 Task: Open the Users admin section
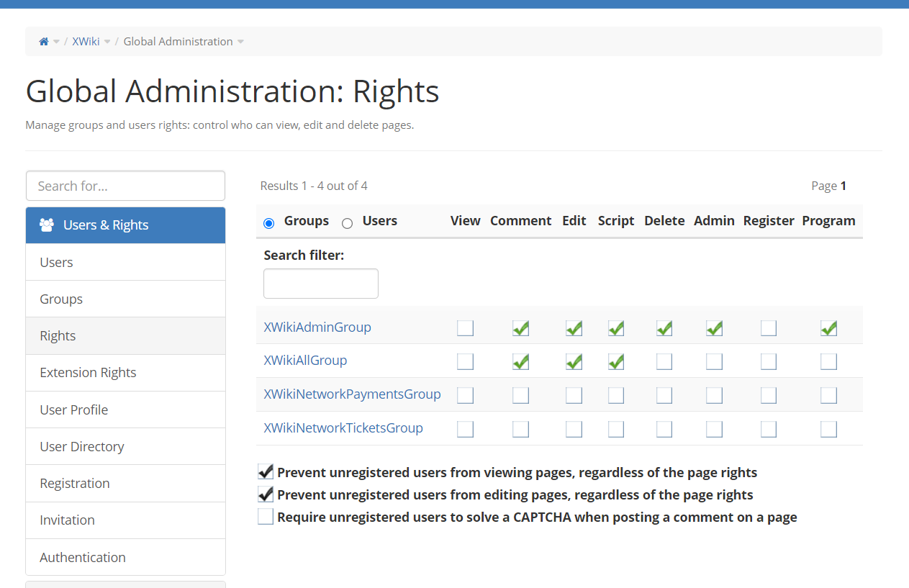click(x=125, y=262)
